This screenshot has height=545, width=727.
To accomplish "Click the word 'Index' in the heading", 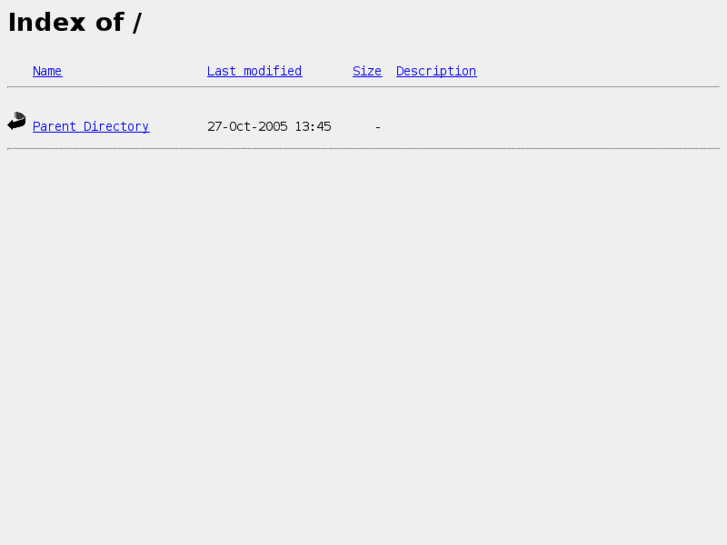I will point(47,22).
